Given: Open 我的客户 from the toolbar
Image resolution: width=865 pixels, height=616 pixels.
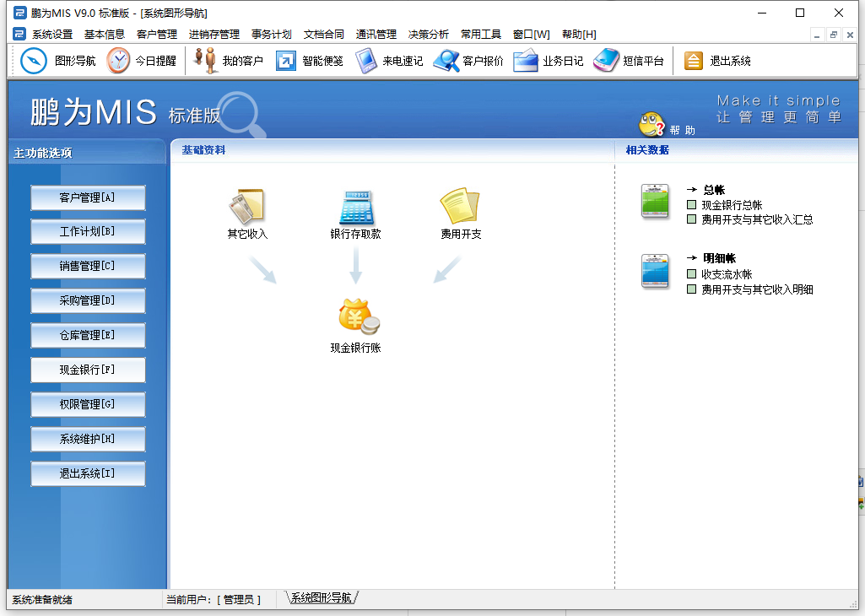Looking at the screenshot, I should 206,61.
